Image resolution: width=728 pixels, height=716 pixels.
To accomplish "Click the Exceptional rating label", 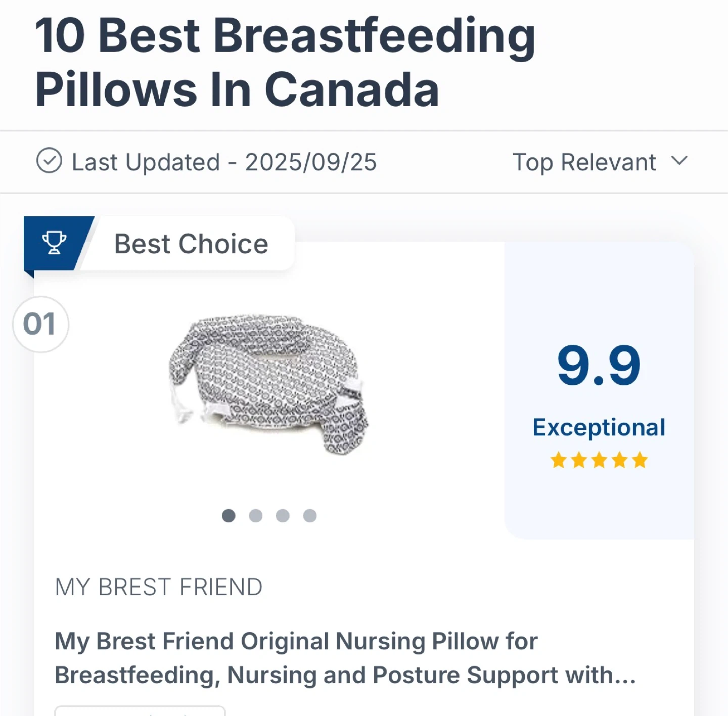I will click(x=599, y=428).
